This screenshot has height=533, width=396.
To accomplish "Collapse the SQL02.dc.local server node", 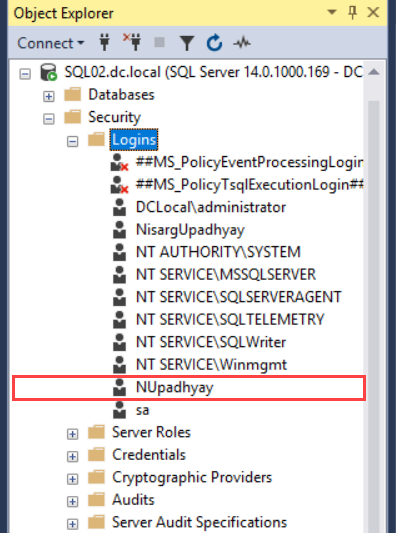I will 25,74.
